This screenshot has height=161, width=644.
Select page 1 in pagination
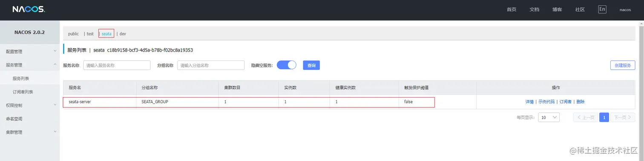pos(604,118)
